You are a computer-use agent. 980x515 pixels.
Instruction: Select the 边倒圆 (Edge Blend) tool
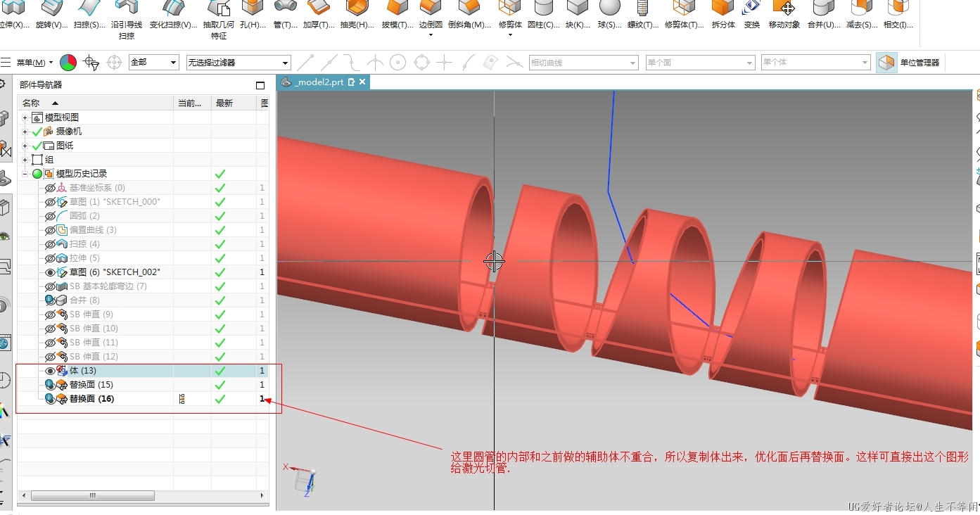pyautogui.click(x=431, y=15)
